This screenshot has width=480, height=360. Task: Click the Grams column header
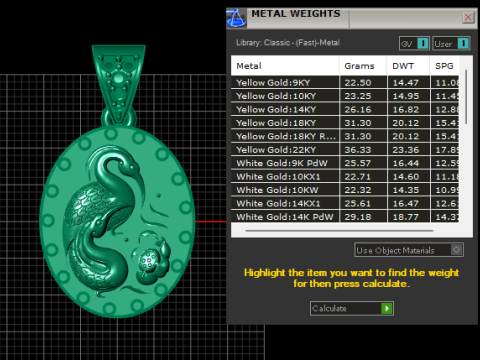point(363,66)
